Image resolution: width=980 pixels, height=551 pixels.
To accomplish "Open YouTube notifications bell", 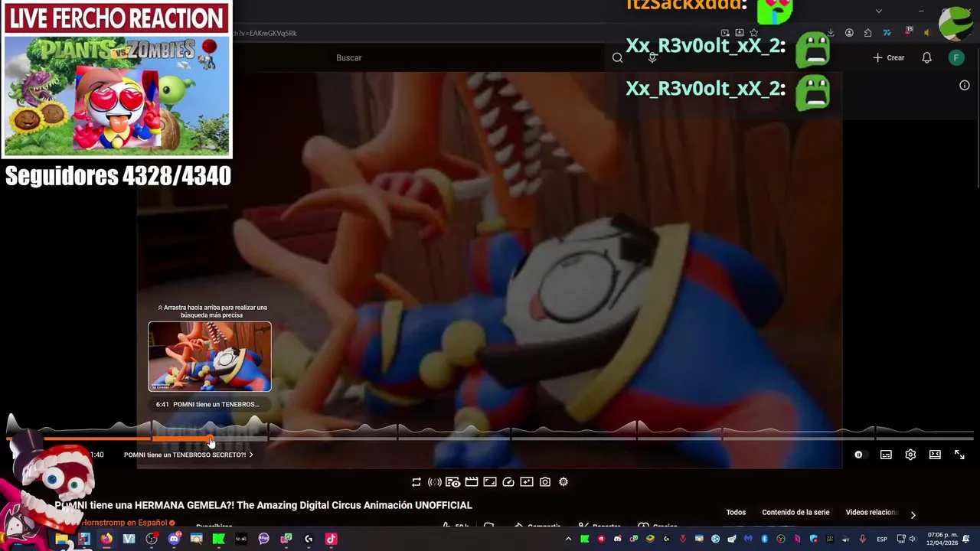I will [926, 58].
